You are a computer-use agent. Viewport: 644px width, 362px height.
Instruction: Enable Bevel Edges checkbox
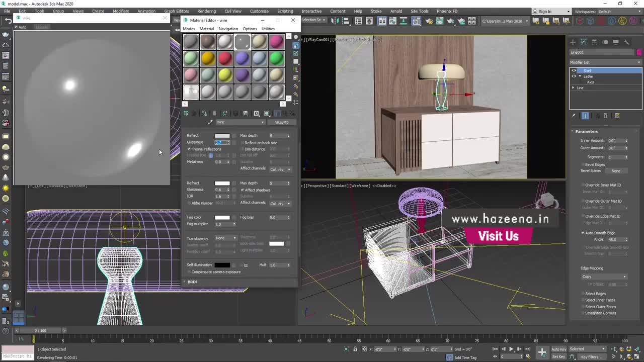pyautogui.click(x=583, y=164)
